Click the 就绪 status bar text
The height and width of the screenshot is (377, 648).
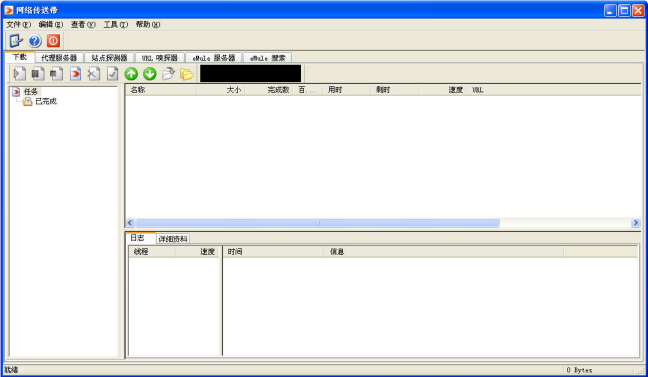click(x=12, y=370)
